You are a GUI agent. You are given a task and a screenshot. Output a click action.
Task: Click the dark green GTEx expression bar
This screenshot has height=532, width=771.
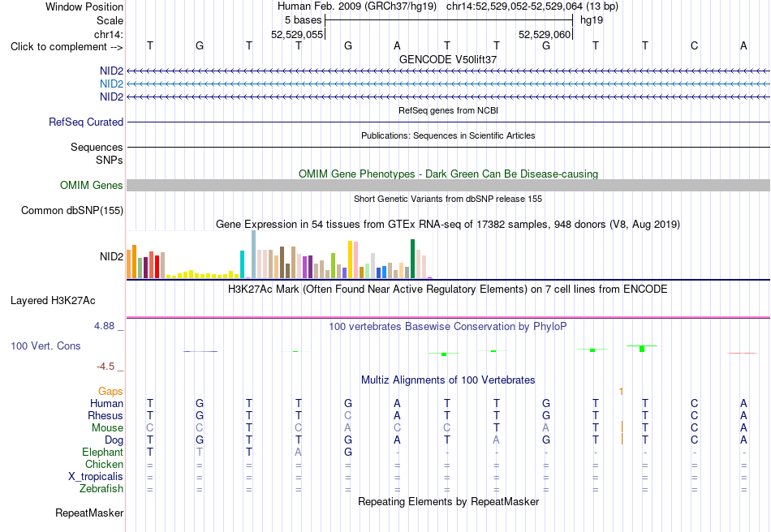click(412, 259)
